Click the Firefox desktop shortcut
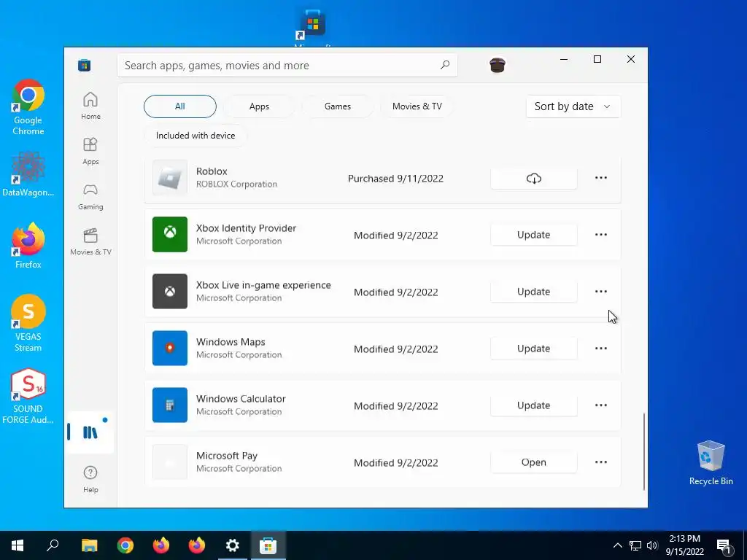The image size is (747, 560). pyautogui.click(x=28, y=246)
